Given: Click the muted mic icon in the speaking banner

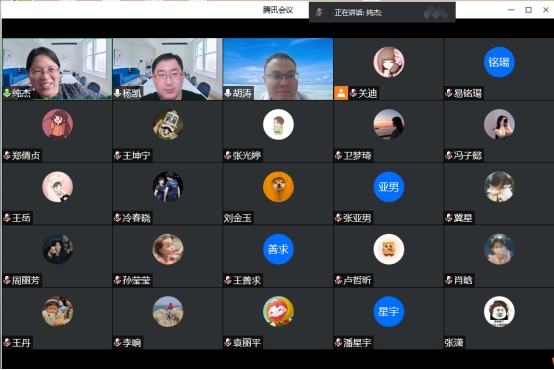Looking at the screenshot, I should 319,12.
